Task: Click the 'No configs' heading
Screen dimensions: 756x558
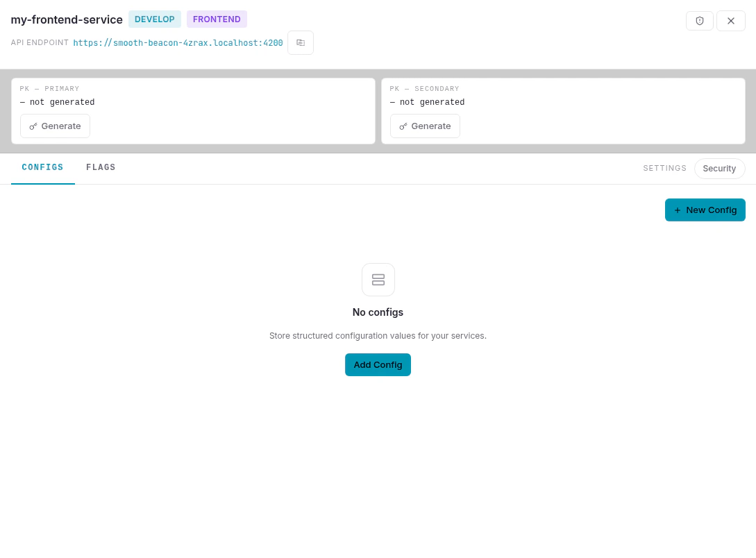Action: pyautogui.click(x=378, y=312)
